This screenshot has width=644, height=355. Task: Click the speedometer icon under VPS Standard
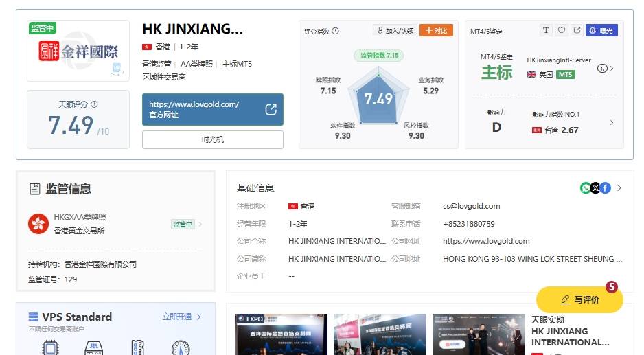tap(181, 348)
